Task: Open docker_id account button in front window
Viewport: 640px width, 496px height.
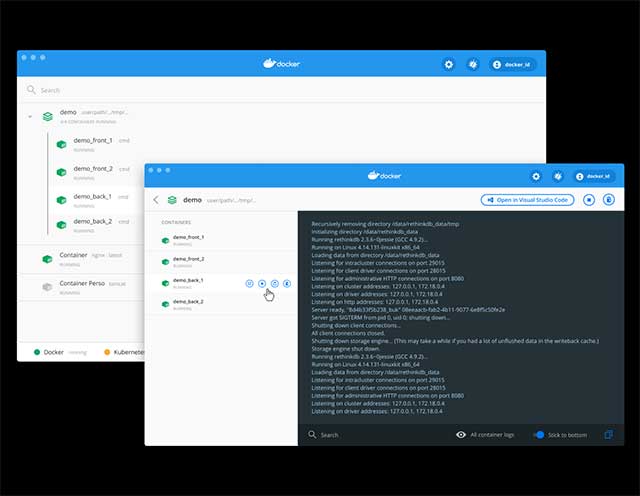Action: coord(594,176)
